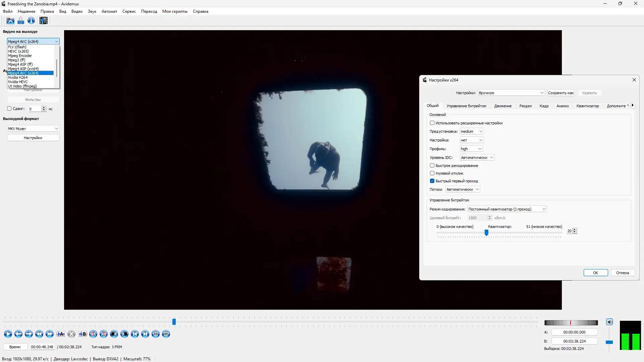Switch to the 'Управление битрейтом' tab
The width and height of the screenshot is (644, 362).
(466, 106)
